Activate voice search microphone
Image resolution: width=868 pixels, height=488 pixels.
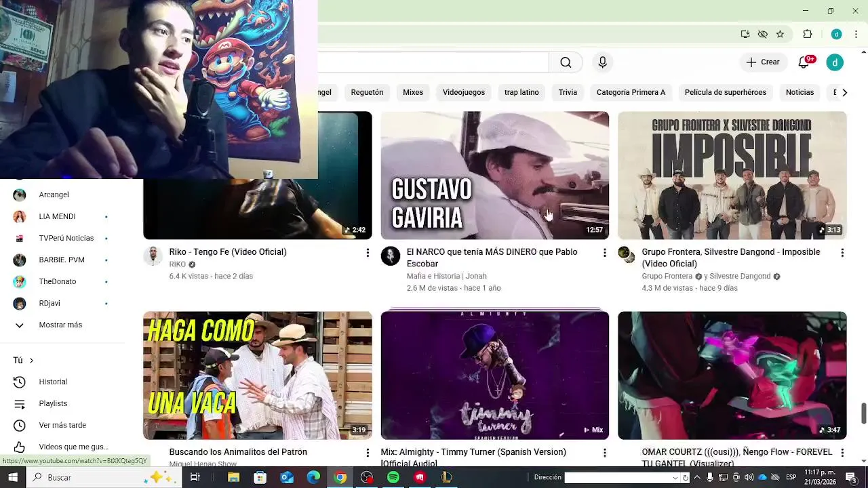(x=602, y=62)
